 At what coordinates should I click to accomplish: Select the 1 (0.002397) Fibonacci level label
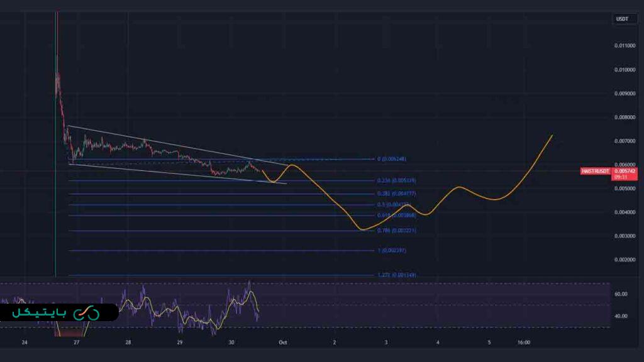[392, 251]
